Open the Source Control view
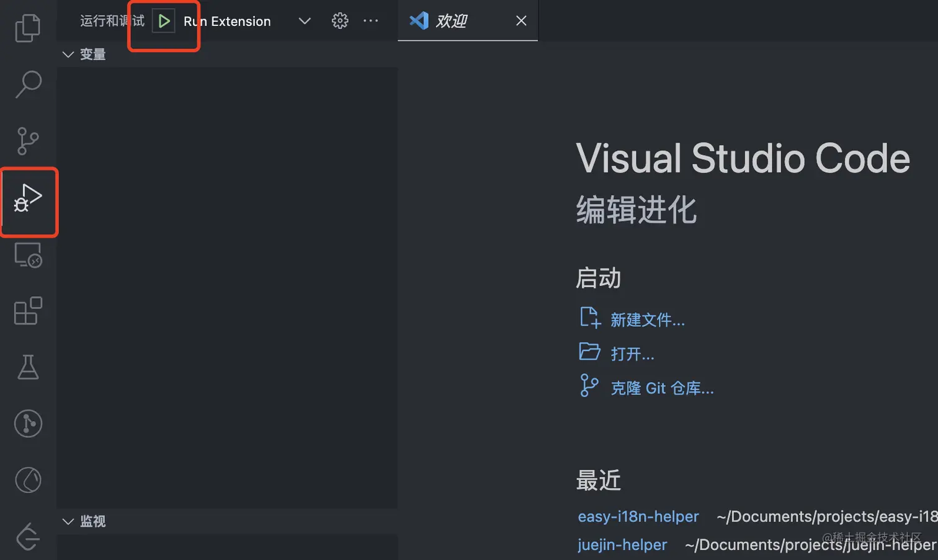 tap(28, 141)
